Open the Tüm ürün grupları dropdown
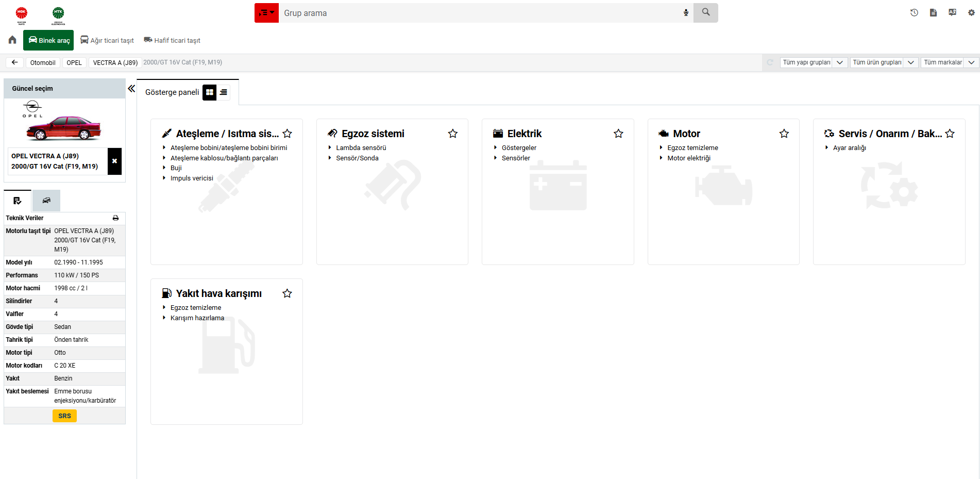The image size is (980, 479). click(884, 62)
